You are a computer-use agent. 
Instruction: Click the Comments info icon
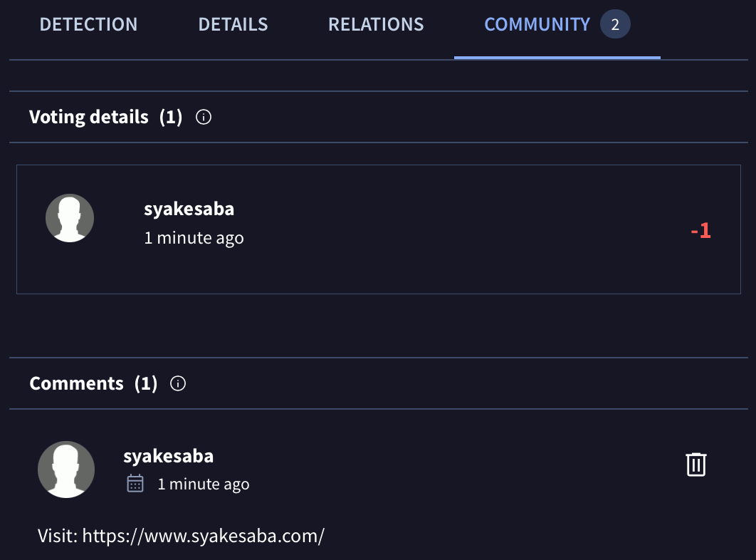pyautogui.click(x=178, y=383)
